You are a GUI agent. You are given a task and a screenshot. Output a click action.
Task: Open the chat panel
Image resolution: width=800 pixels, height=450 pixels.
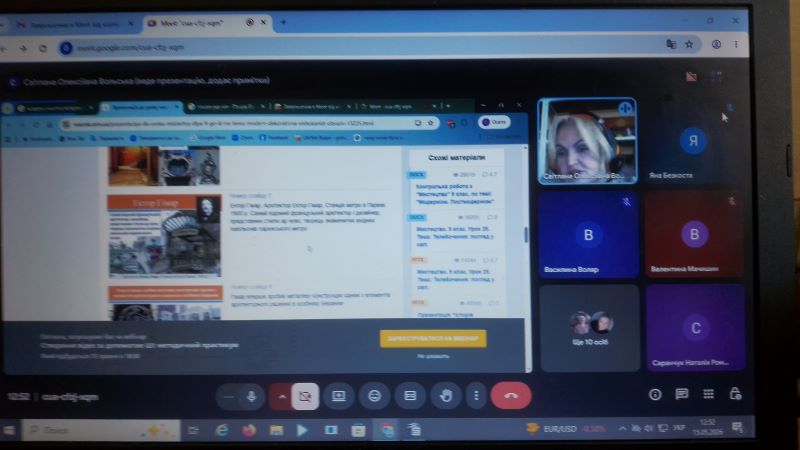click(x=682, y=394)
